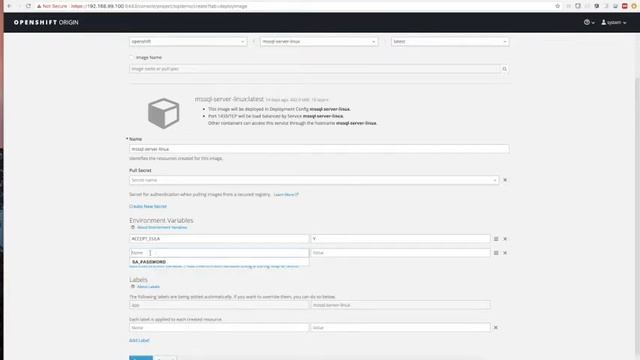Click the browser address bar URL
Viewport: 640px width, 360px height.
point(159,6)
